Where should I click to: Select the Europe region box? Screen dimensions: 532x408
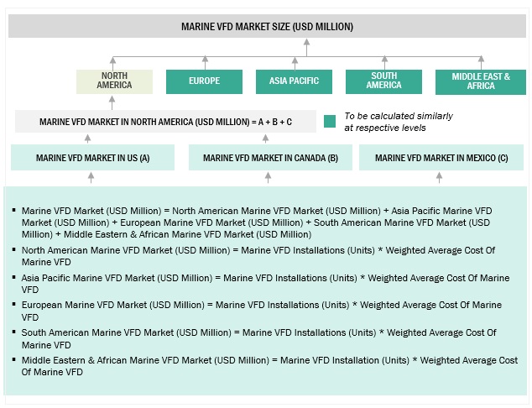tap(205, 81)
